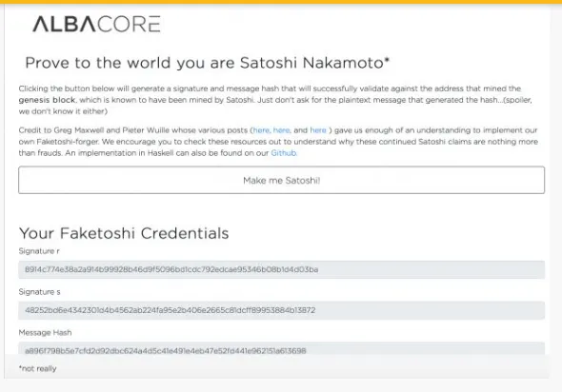Click the 'Your Faketoshi Credentials' heading
Screen dimensions: 562x392
[124, 233]
